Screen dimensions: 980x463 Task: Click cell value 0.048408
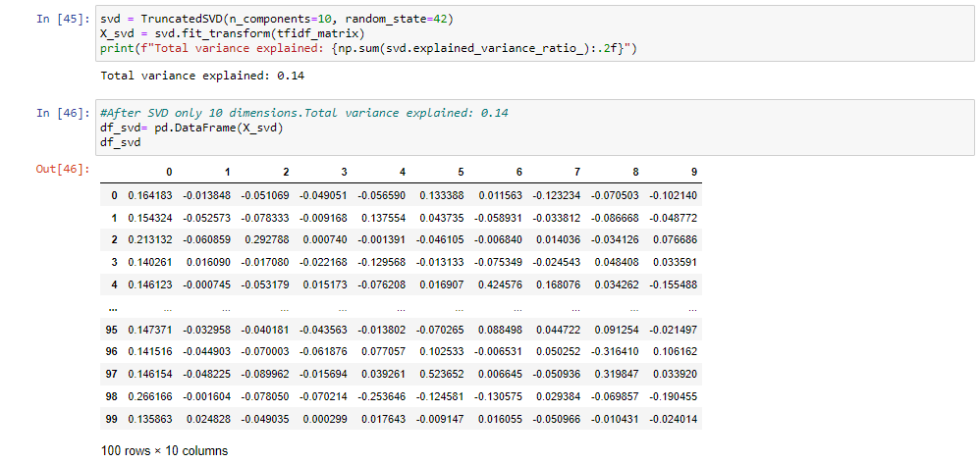(618, 263)
